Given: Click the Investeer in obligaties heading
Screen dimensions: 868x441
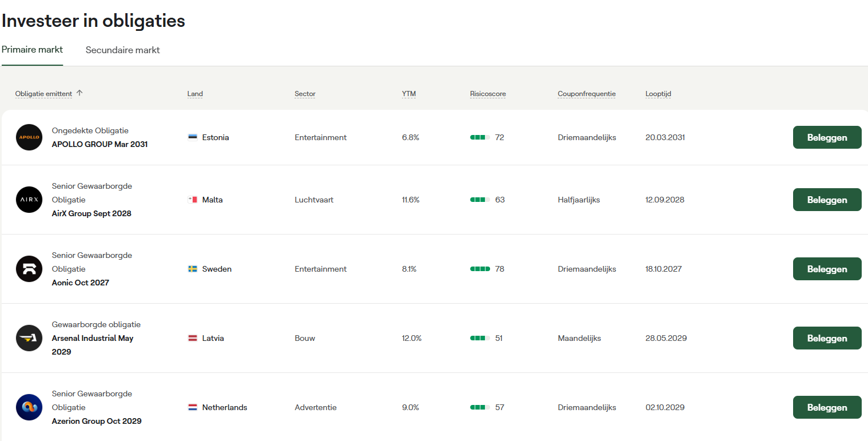Looking at the screenshot, I should 94,21.
